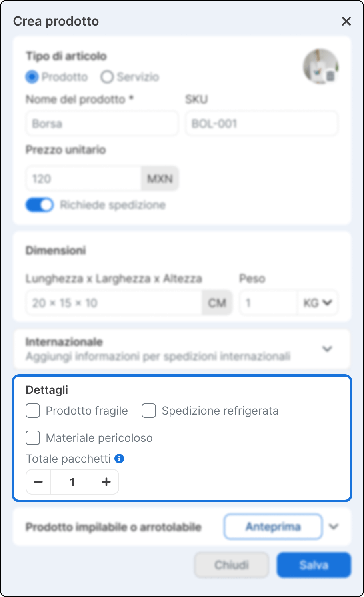Decrease package count with minus icon
The width and height of the screenshot is (364, 597).
[38, 482]
